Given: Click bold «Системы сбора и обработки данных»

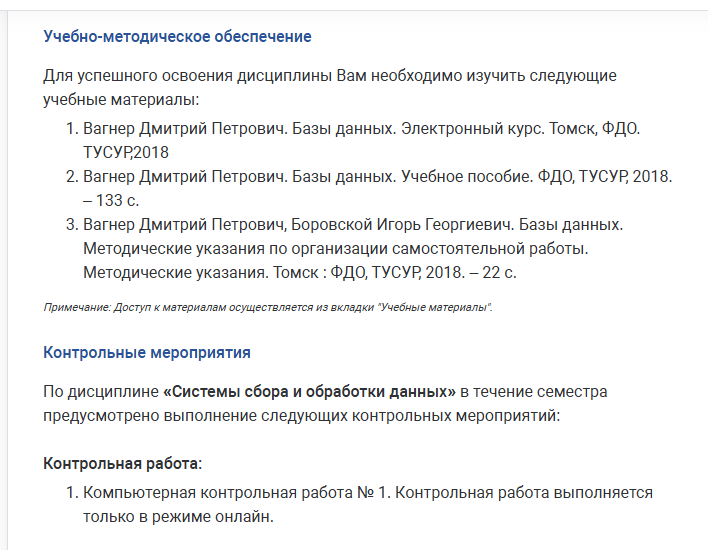Looking at the screenshot, I should click(309, 391).
